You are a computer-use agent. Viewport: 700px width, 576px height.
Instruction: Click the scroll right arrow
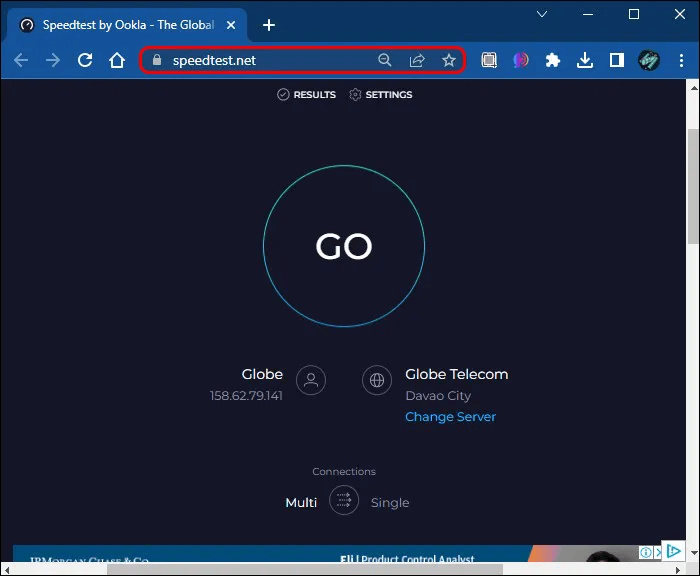point(678,570)
